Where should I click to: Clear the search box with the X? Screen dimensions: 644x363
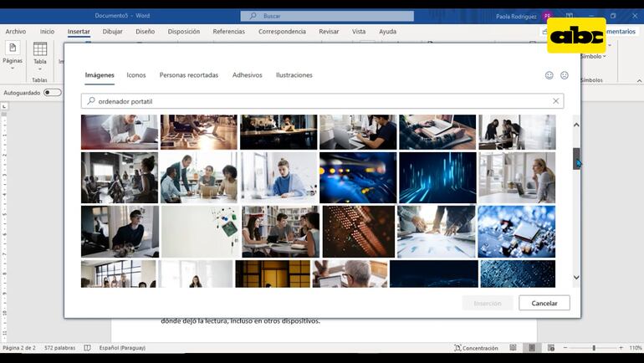click(x=555, y=101)
